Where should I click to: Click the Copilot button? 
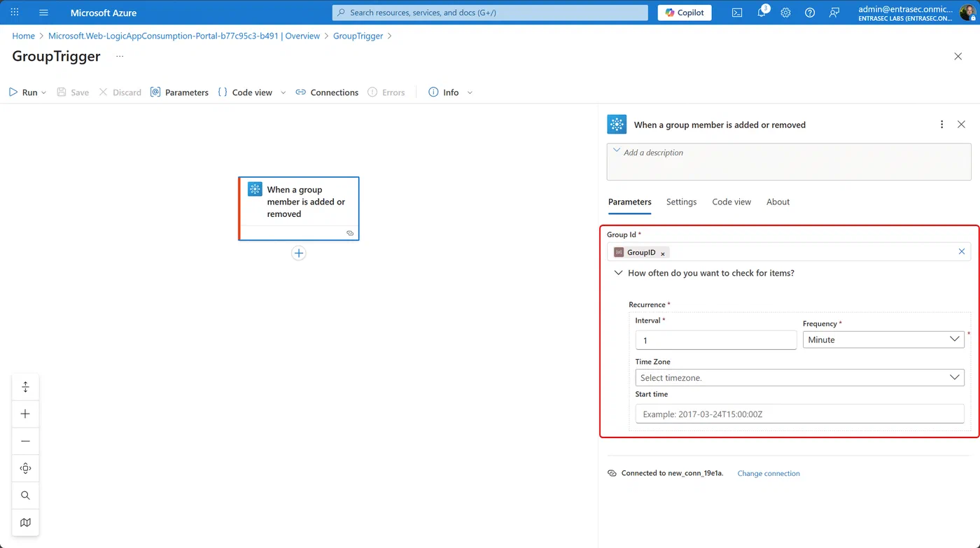click(685, 13)
